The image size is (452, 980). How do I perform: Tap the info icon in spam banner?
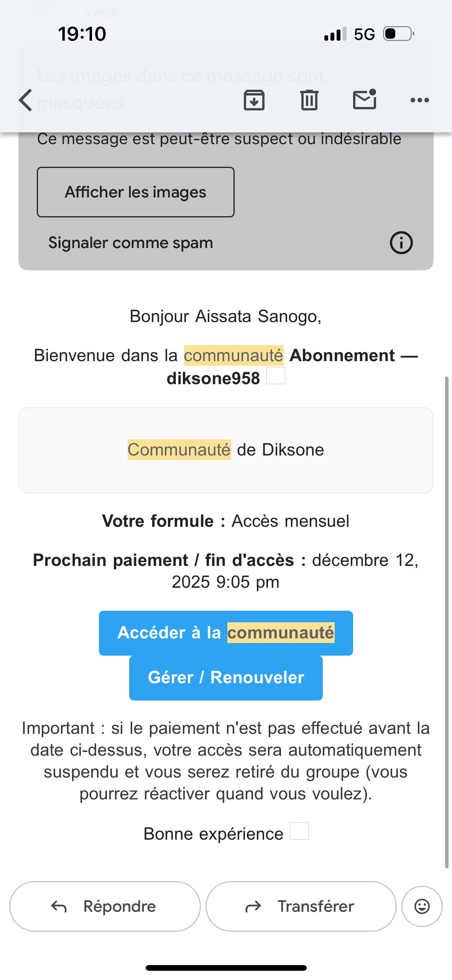401,243
